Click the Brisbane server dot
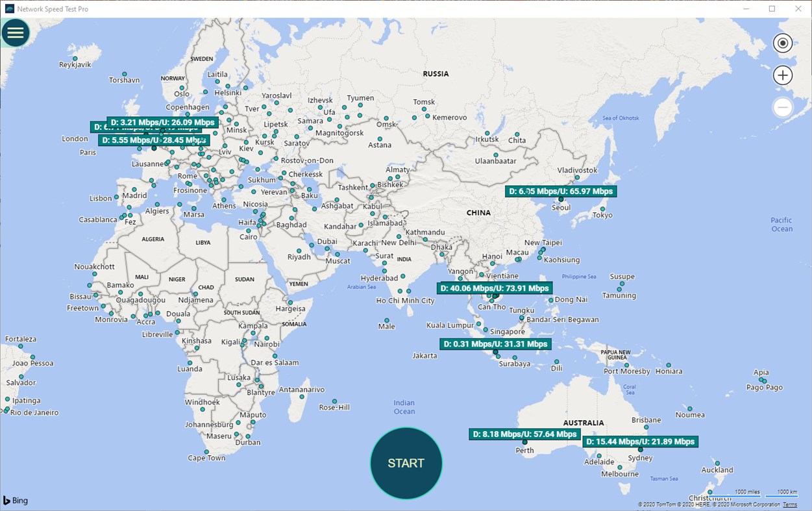The height and width of the screenshot is (511, 812). click(x=646, y=428)
